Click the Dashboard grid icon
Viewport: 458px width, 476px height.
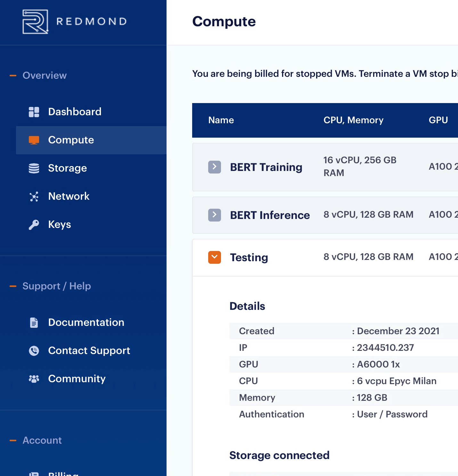(x=34, y=112)
